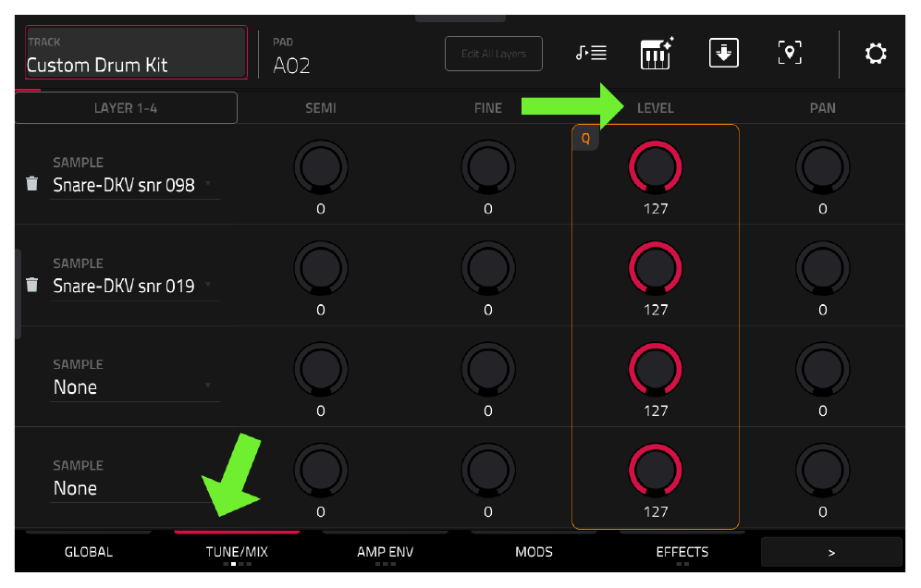Delete Snare-DKV snr 098 via trash icon
The height and width of the screenshot is (588, 921).
tap(32, 184)
